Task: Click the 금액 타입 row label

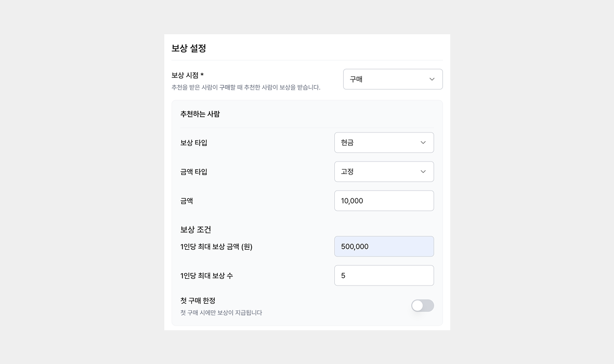Action: tap(192, 171)
